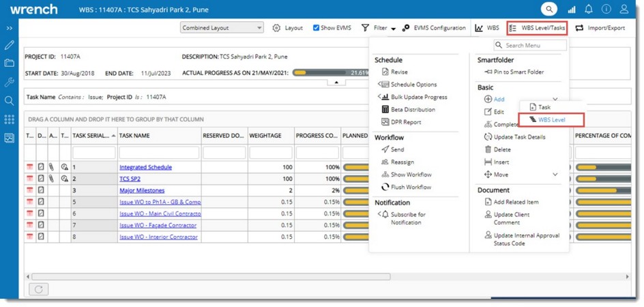Click the signal bars icon in header

[x=572, y=10]
